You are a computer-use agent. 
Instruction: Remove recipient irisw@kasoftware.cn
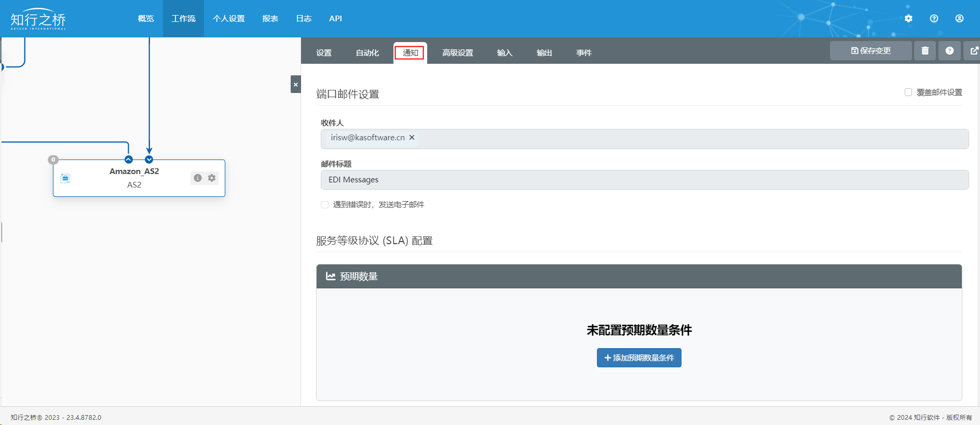coord(412,138)
